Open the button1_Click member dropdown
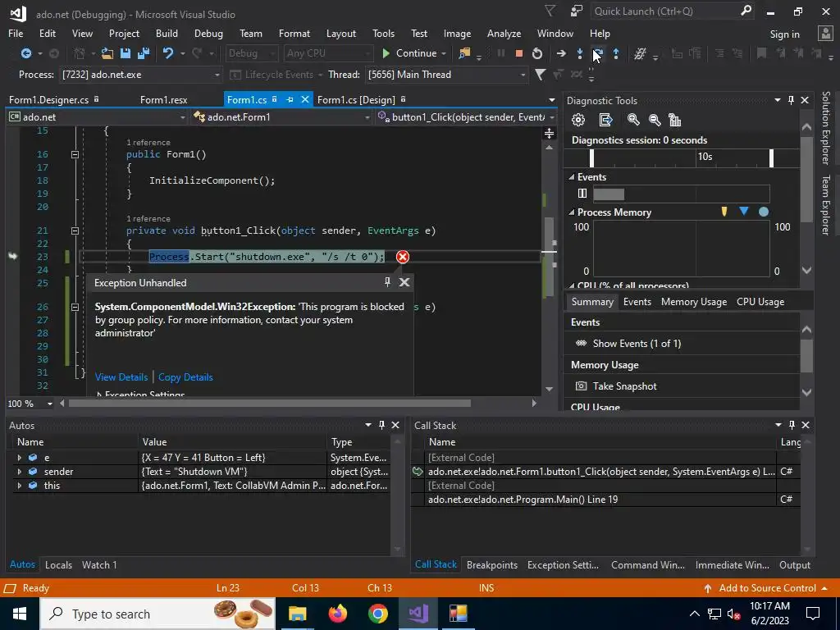Image resolution: width=840 pixels, height=630 pixels. 466,116
